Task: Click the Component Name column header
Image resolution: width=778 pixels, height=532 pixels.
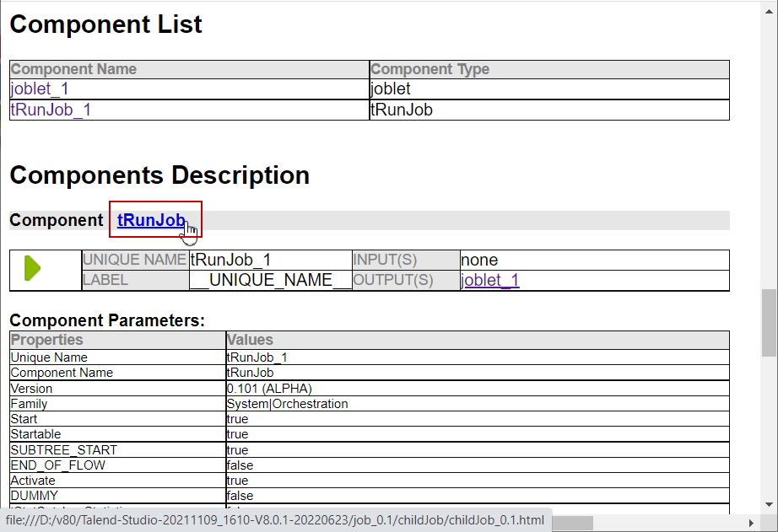Action: pos(73,69)
